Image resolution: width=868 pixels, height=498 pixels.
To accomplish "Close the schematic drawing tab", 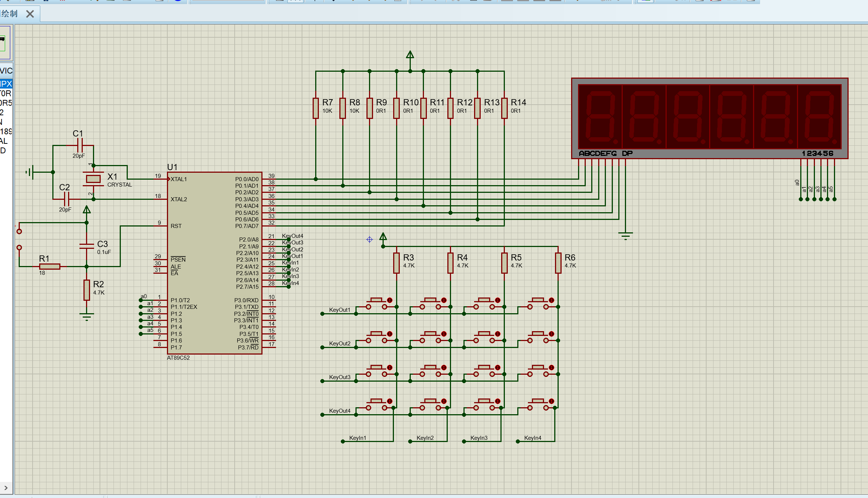I will [30, 14].
